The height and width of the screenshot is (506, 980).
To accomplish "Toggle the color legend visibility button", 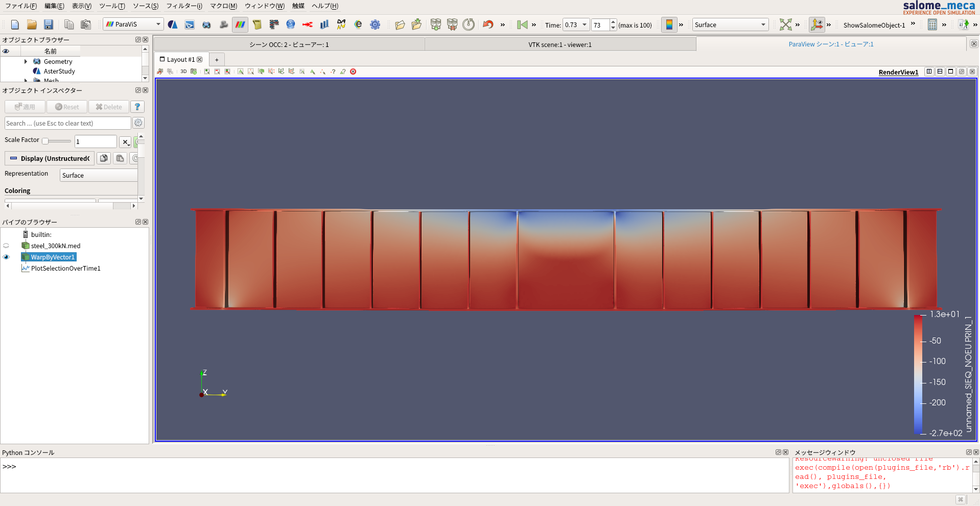I will click(x=669, y=25).
